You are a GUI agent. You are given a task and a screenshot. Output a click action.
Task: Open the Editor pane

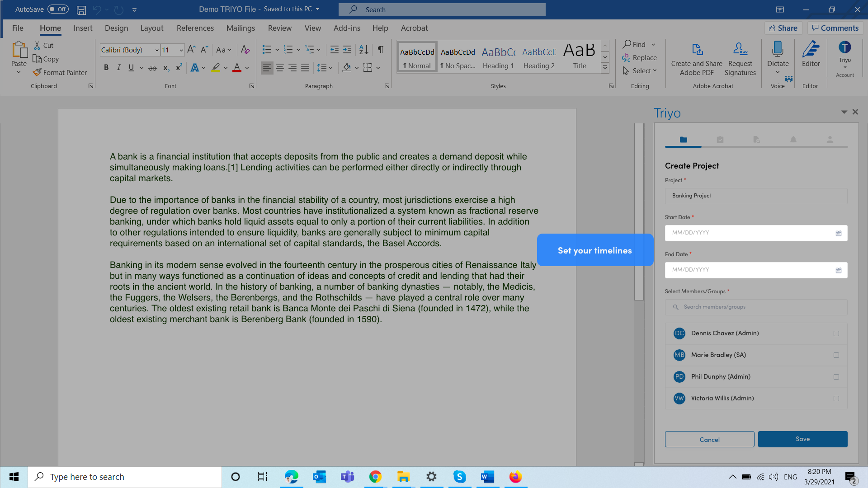811,54
